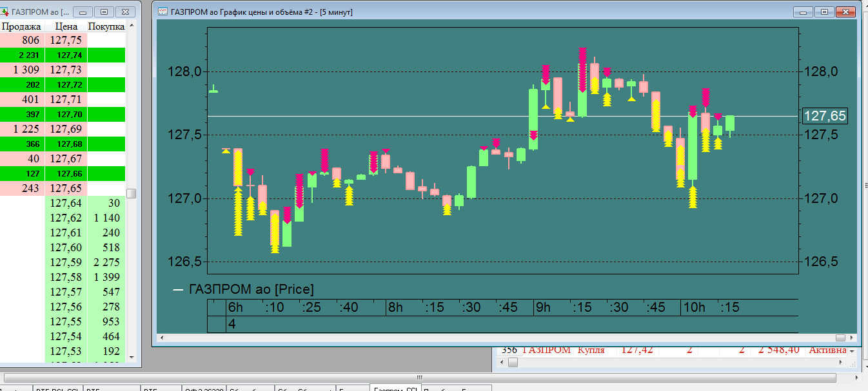Click sell volume 243 at best ask
Screen dimensions: 868x391
[22, 188]
